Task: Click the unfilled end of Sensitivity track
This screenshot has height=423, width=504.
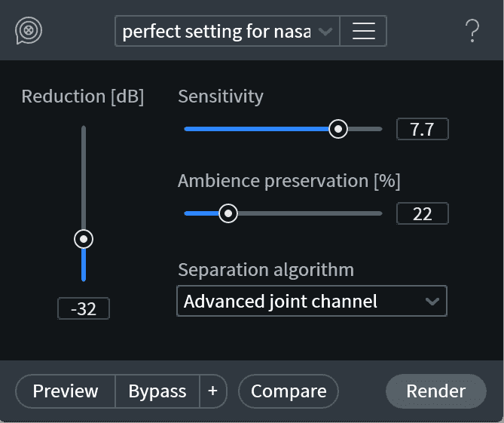Action: pyautogui.click(x=365, y=129)
